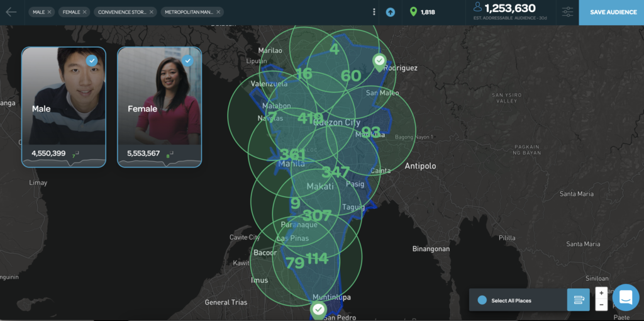
Task: Remove the MALE filter chip
Action: click(x=49, y=12)
